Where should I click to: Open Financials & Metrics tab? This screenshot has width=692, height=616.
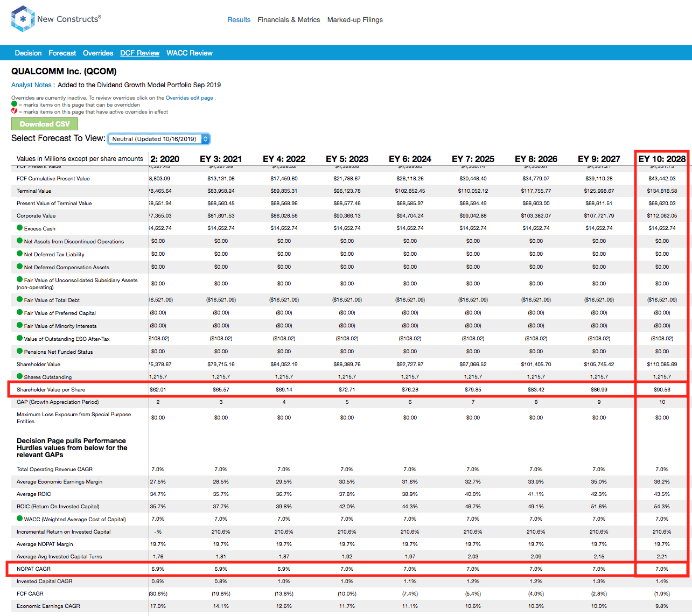tap(289, 19)
